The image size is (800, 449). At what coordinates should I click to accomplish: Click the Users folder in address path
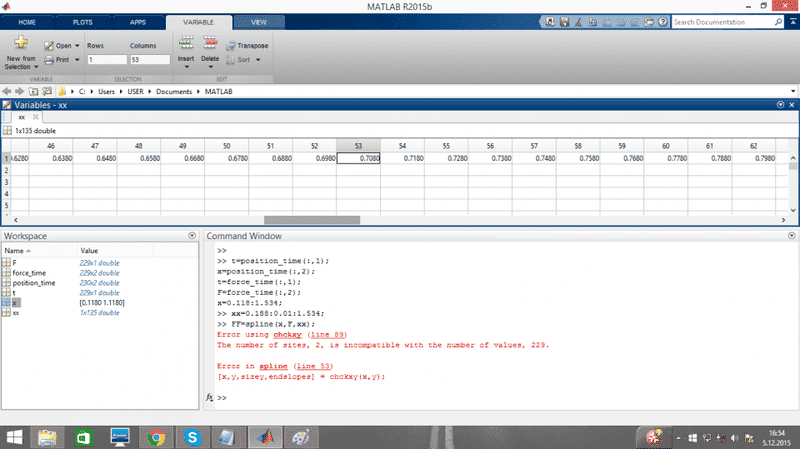(x=106, y=91)
